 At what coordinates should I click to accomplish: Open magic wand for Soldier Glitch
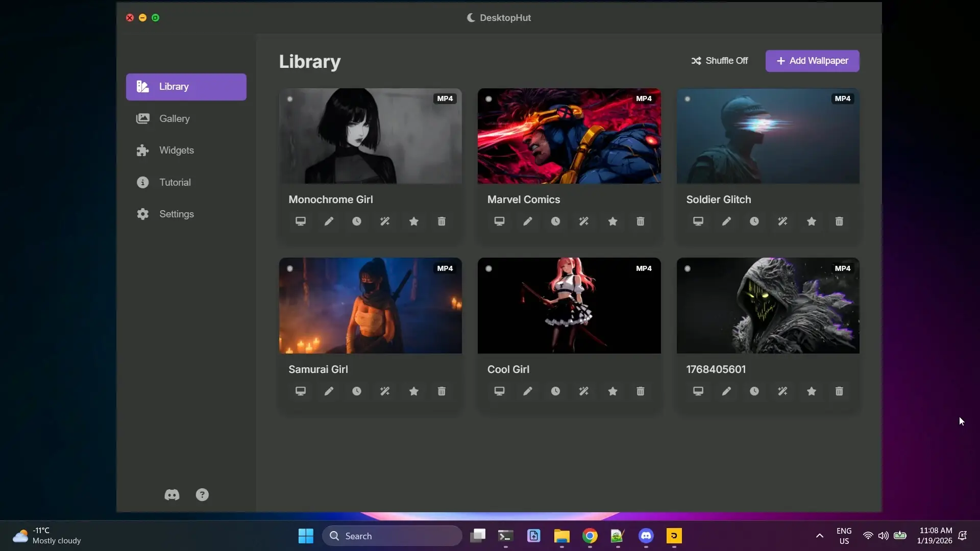coord(782,221)
